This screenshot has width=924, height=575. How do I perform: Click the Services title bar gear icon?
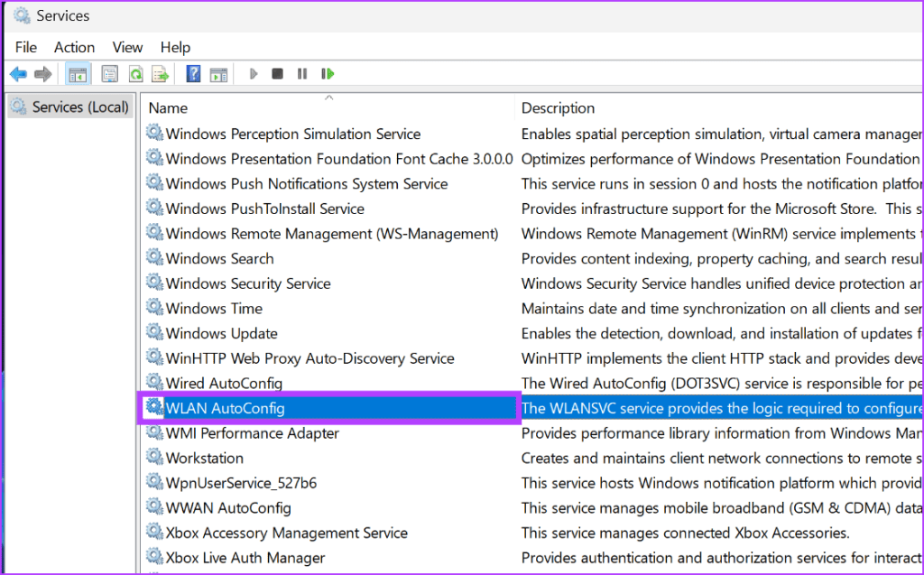(x=22, y=15)
